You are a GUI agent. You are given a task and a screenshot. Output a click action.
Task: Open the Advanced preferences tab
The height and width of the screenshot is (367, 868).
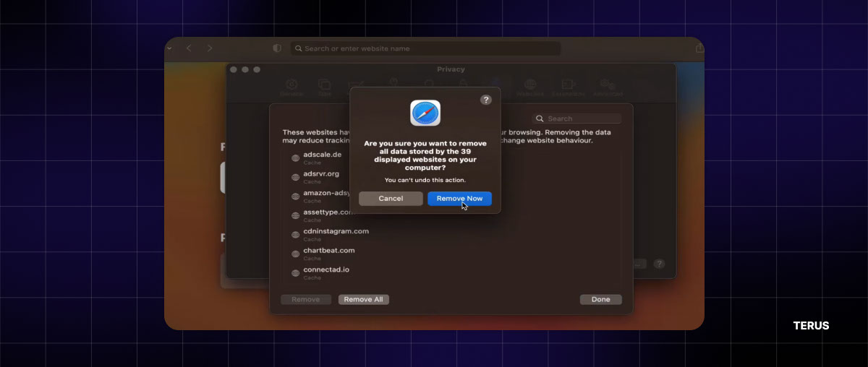pos(608,87)
